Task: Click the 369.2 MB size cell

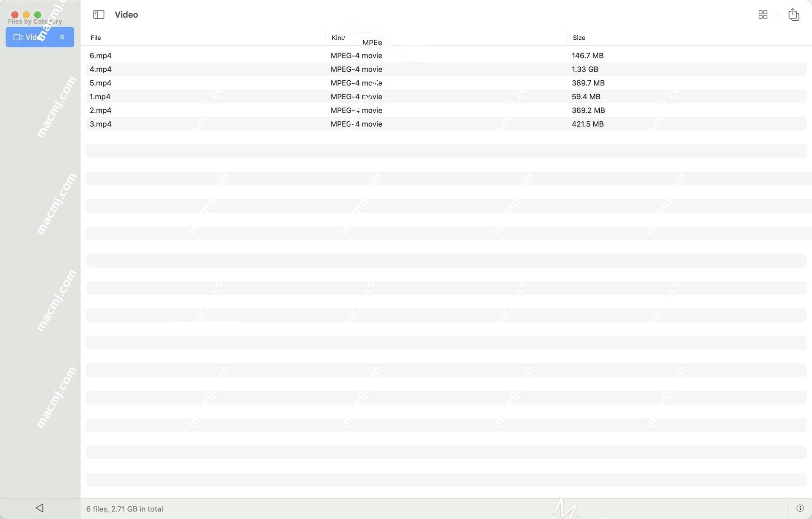Action: (588, 110)
